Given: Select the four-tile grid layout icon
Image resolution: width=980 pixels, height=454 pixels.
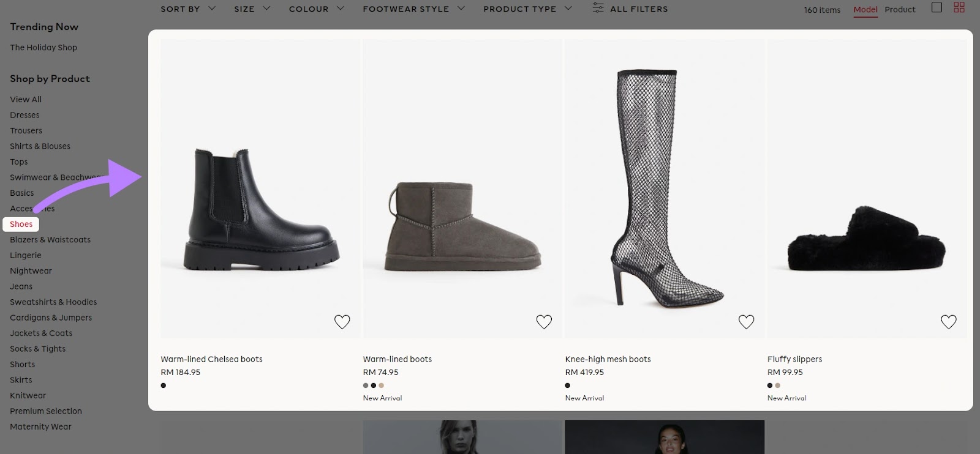Looking at the screenshot, I should [x=960, y=8].
